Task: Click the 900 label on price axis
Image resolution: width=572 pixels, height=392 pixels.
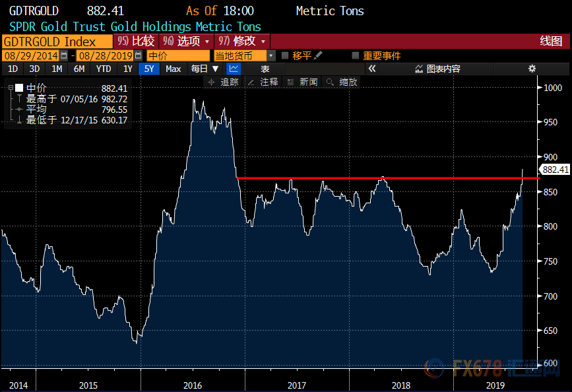Action: coord(550,157)
